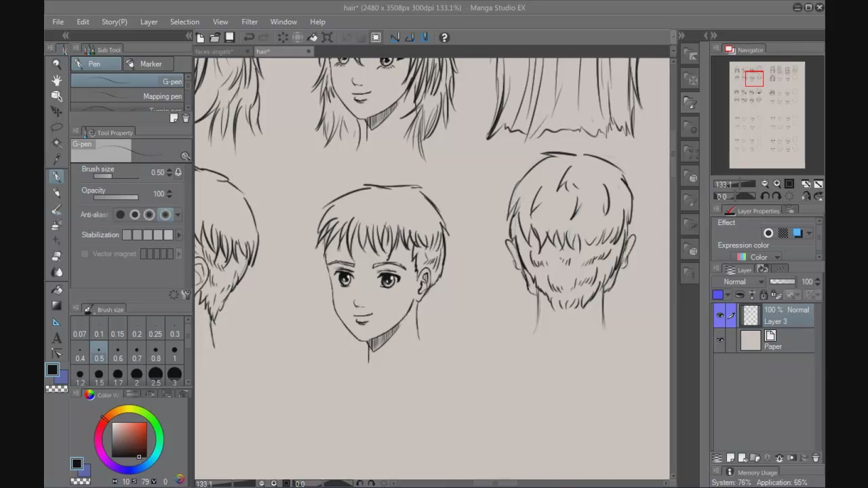Select the Zoom magnifier tool
Image resolution: width=868 pixels, height=488 pixels.
57,64
